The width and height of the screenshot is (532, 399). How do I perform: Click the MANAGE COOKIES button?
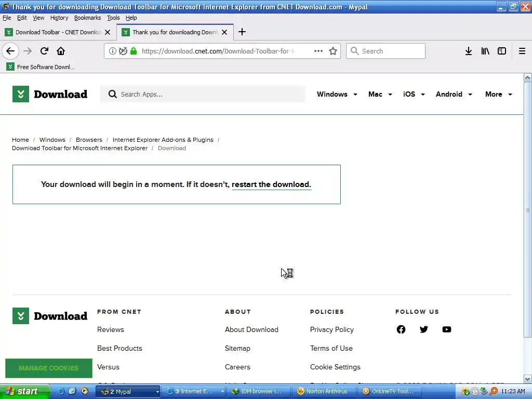pyautogui.click(x=48, y=368)
